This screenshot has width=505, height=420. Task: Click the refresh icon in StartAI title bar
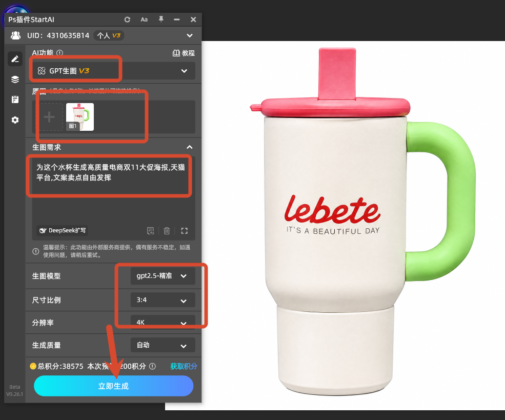click(127, 19)
